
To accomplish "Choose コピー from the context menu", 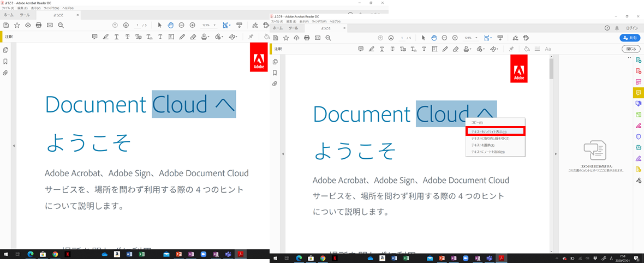I will [496, 123].
